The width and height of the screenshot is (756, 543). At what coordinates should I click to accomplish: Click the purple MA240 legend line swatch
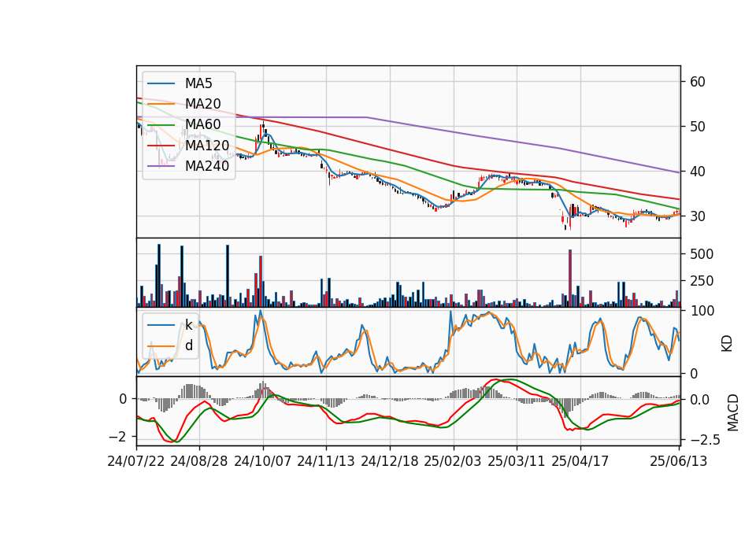tap(161, 166)
